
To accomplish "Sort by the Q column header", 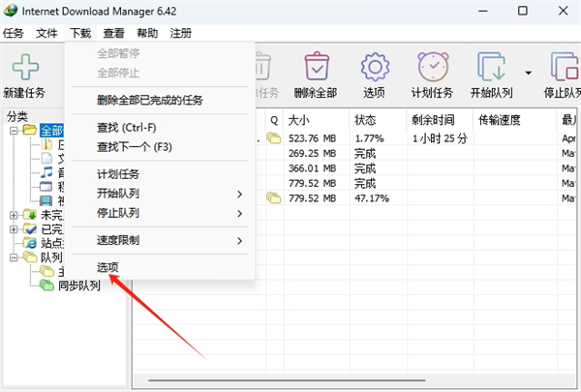I will [x=274, y=120].
